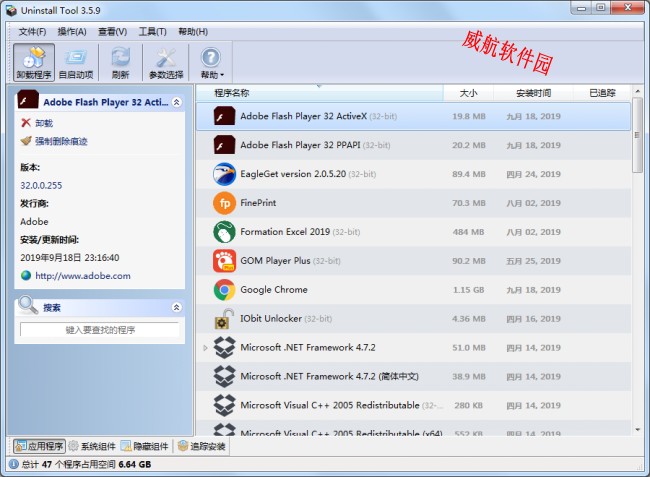Sort by 已追踪 traced column header
This screenshot has width=650, height=477.
tap(602, 93)
